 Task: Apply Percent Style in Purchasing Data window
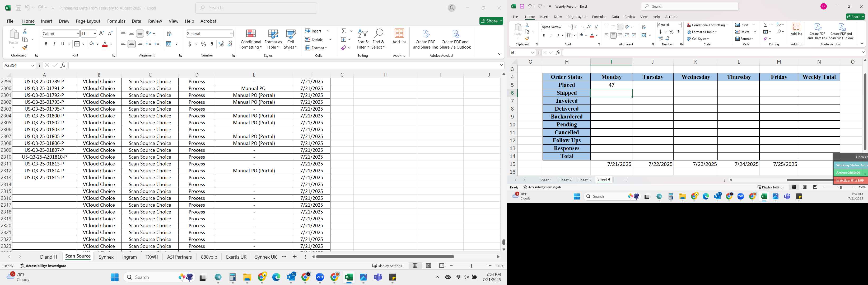click(x=203, y=44)
